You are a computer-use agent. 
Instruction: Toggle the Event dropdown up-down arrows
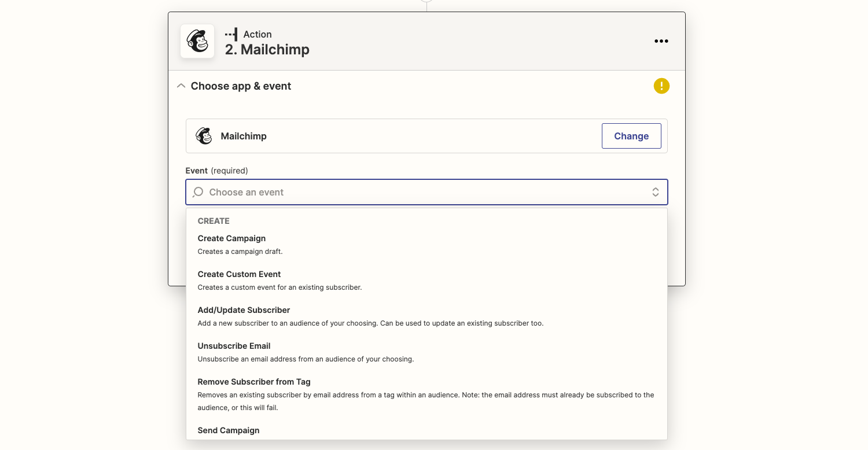pos(655,192)
